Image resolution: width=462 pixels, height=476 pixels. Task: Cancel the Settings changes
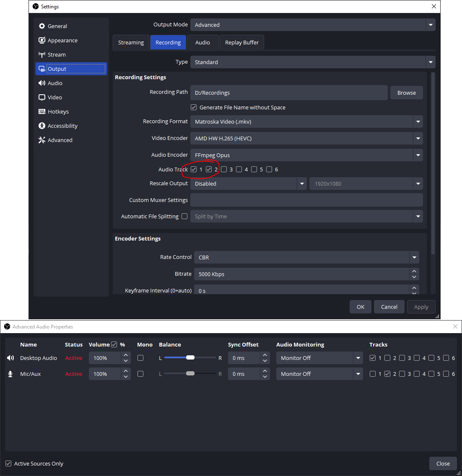coord(389,307)
